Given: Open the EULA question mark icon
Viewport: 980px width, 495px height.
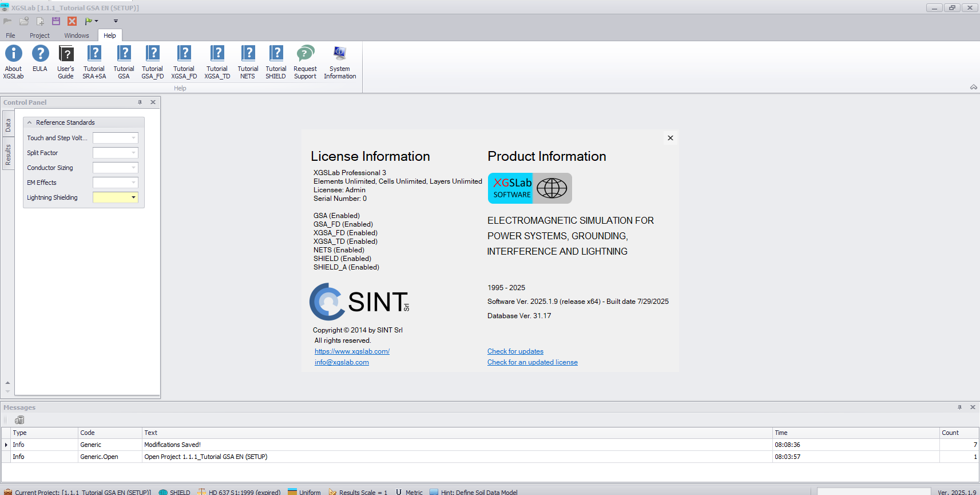Looking at the screenshot, I should tap(40, 58).
